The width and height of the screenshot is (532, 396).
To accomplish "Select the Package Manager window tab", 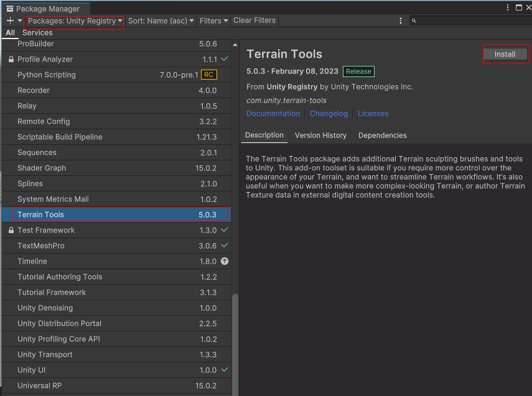I will [x=45, y=9].
